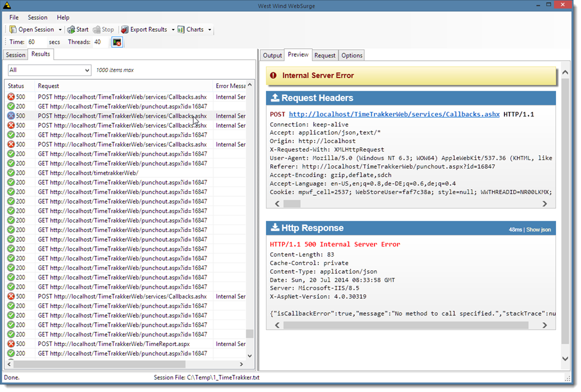The image size is (581, 392).
Task: Click the Open Session folder icon
Action: click(13, 29)
